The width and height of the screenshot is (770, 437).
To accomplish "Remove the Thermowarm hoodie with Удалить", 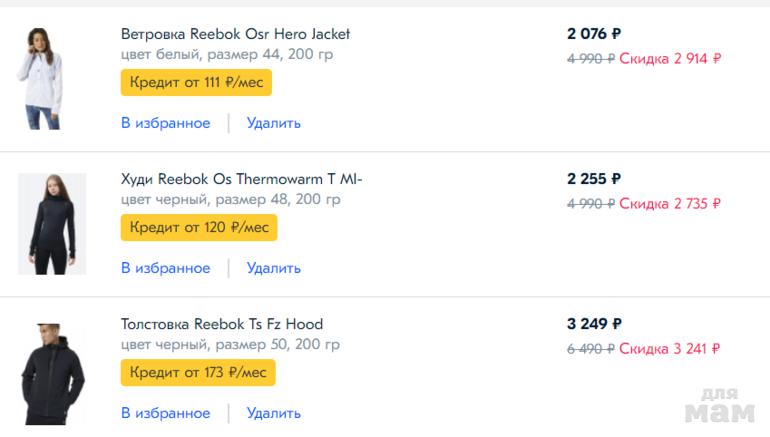I will [x=273, y=268].
